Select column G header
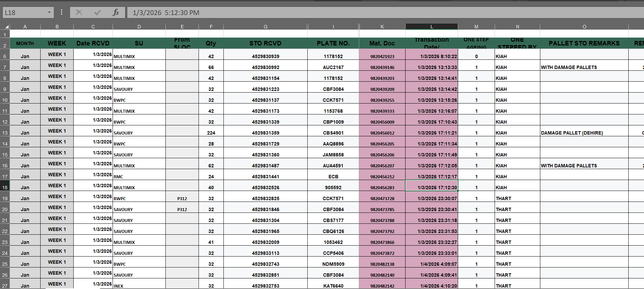The width and height of the screenshot is (644, 289). point(265,27)
